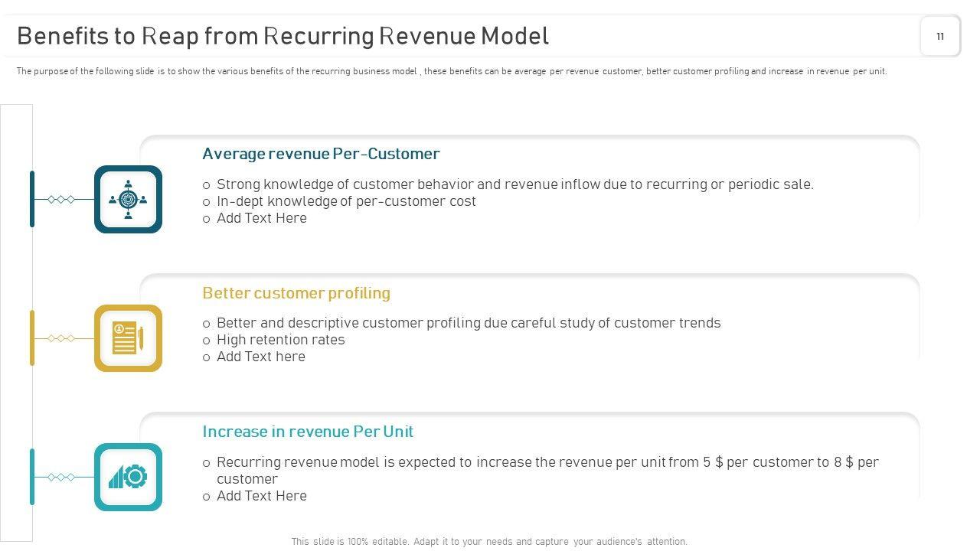Click 'Add Text Here' under Average revenue
Screen dimensions: 980x551
coord(262,218)
